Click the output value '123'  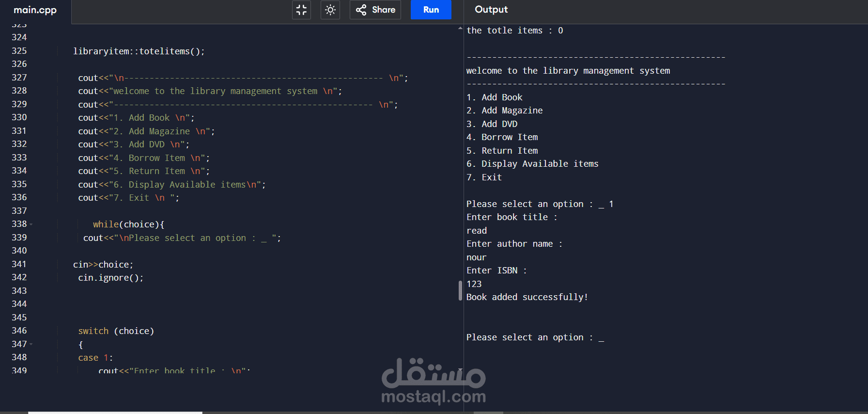pos(474,284)
